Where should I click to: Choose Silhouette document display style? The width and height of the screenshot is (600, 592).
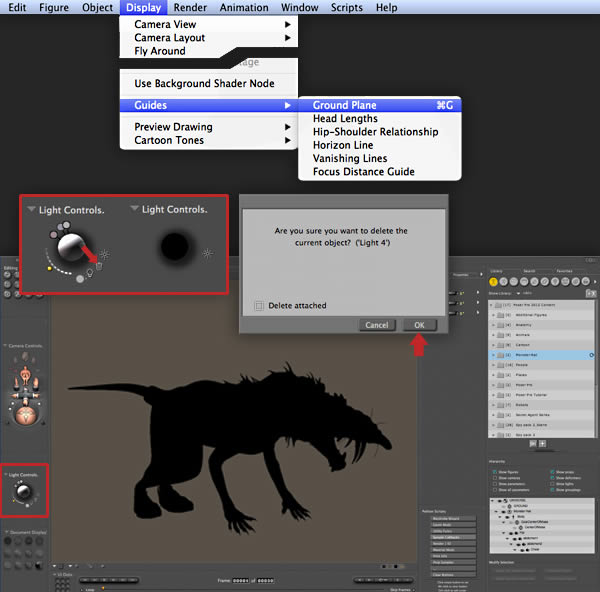[x=7, y=541]
